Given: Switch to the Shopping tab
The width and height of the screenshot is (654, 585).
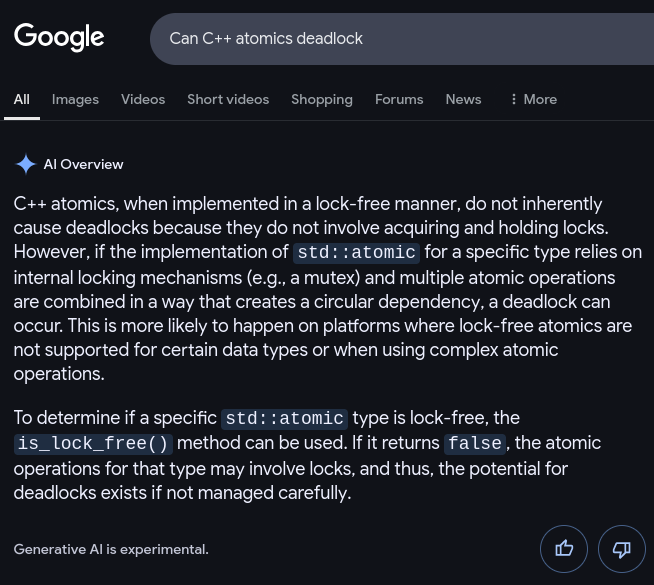Looking at the screenshot, I should pos(321,99).
